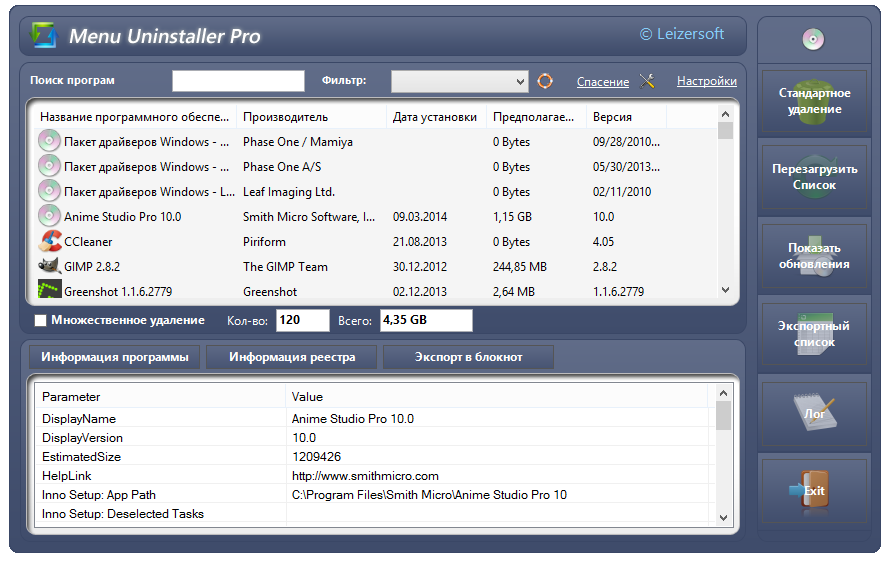Click Inno Setup: Deselected Tasks row
Screen dimensions: 885x561
[373, 514]
